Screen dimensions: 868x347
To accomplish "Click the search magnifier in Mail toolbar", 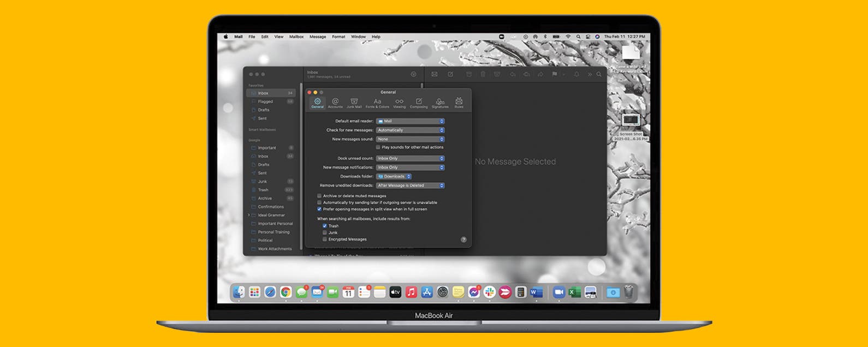I will (x=599, y=74).
